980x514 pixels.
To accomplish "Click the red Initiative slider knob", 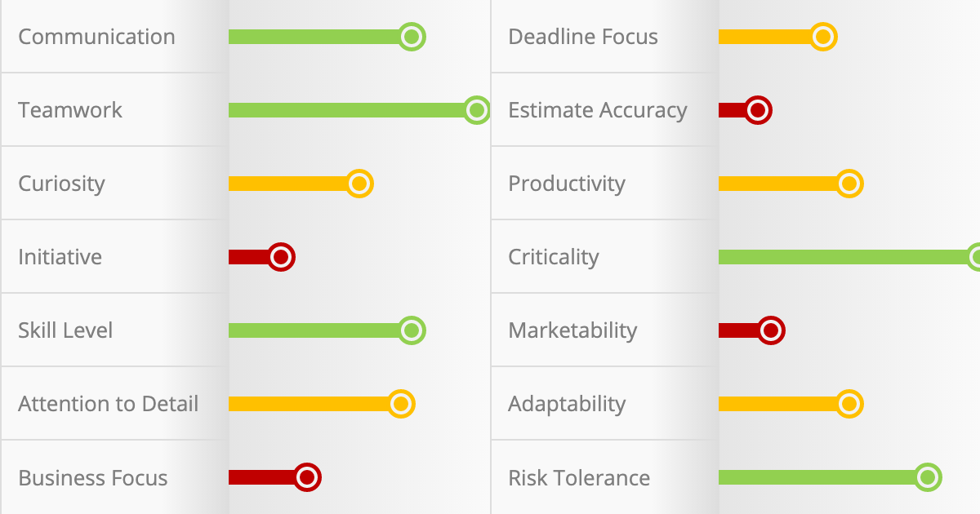I will (281, 257).
